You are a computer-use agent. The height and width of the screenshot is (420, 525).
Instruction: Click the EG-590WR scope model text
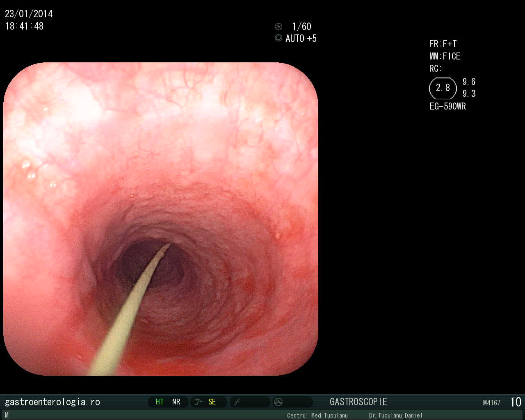[x=448, y=106]
